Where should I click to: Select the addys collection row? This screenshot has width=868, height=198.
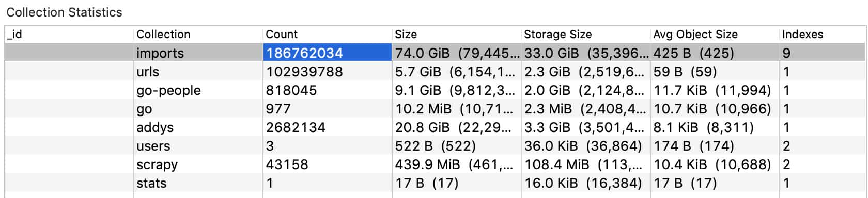click(x=435, y=127)
